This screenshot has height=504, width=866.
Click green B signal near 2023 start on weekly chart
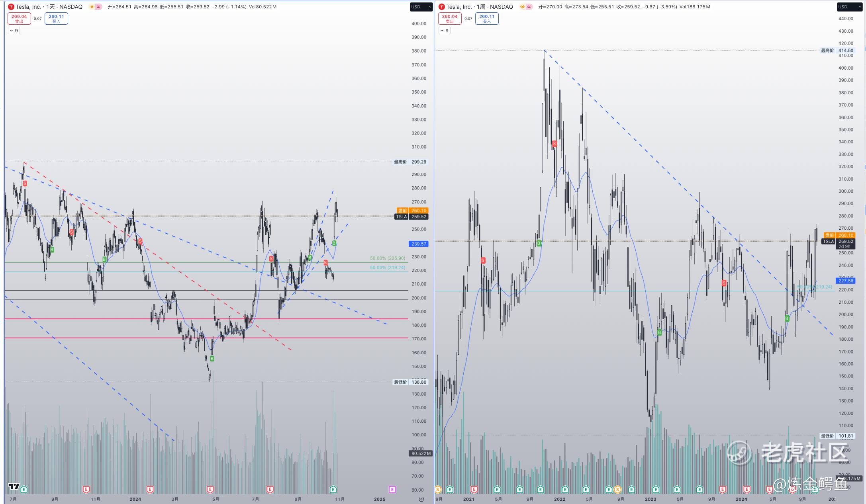coord(660,332)
